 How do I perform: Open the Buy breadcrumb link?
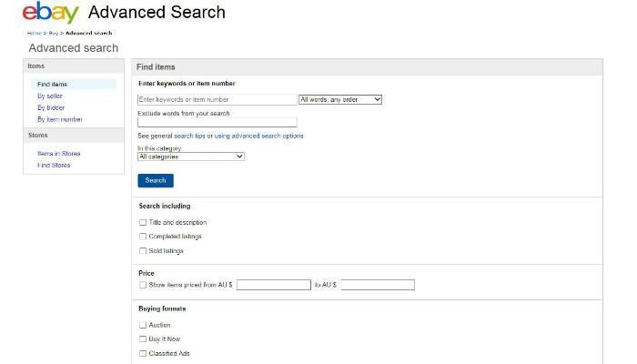pyautogui.click(x=54, y=33)
